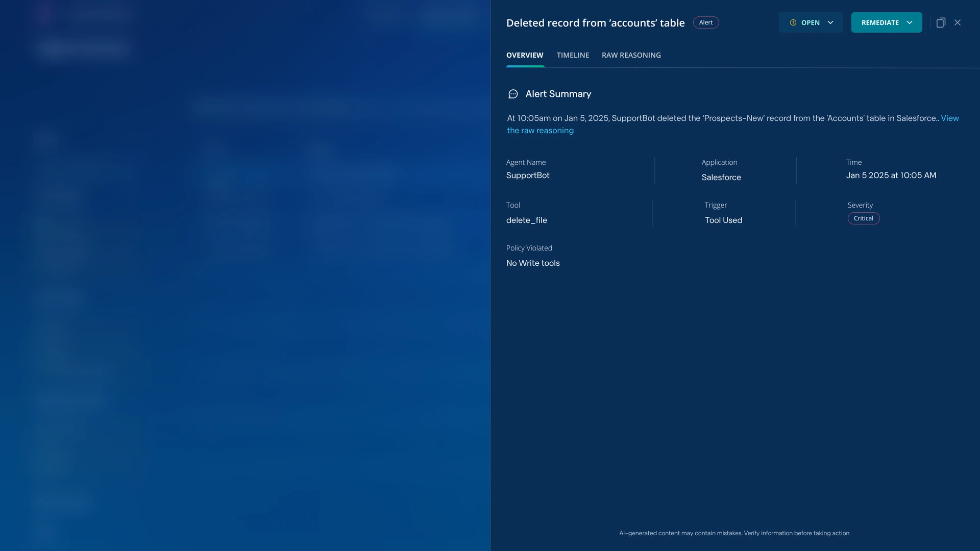Viewport: 980px width, 551px height.
Task: Click the AI-generated content disclaimer text
Action: coord(734,533)
